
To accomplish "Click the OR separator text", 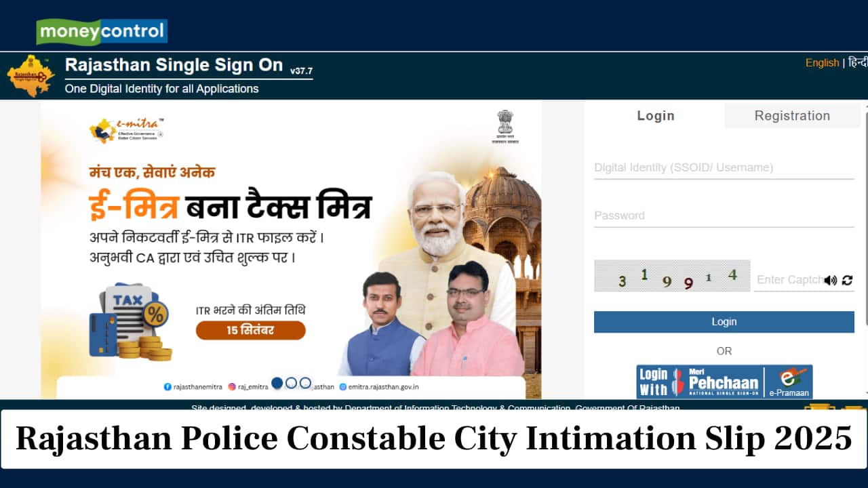I will (724, 351).
